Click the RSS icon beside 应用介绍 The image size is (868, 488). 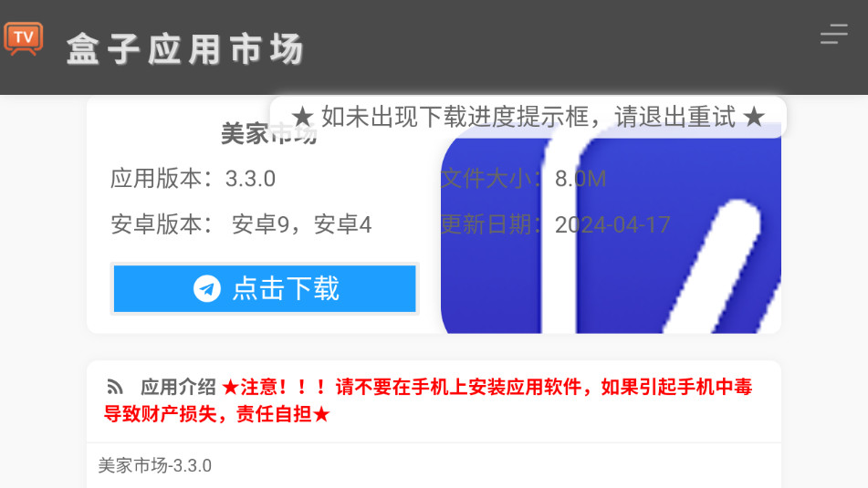[x=115, y=387]
